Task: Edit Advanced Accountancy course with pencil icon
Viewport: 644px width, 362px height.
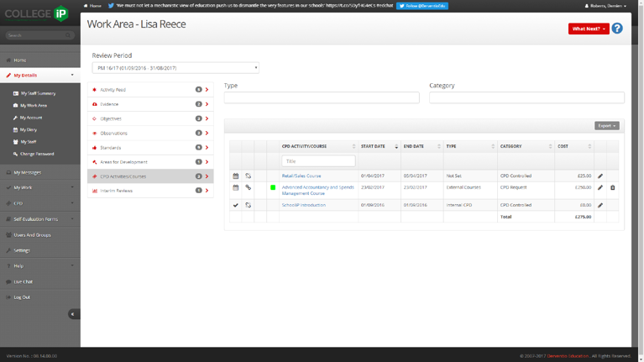Action: (x=600, y=187)
